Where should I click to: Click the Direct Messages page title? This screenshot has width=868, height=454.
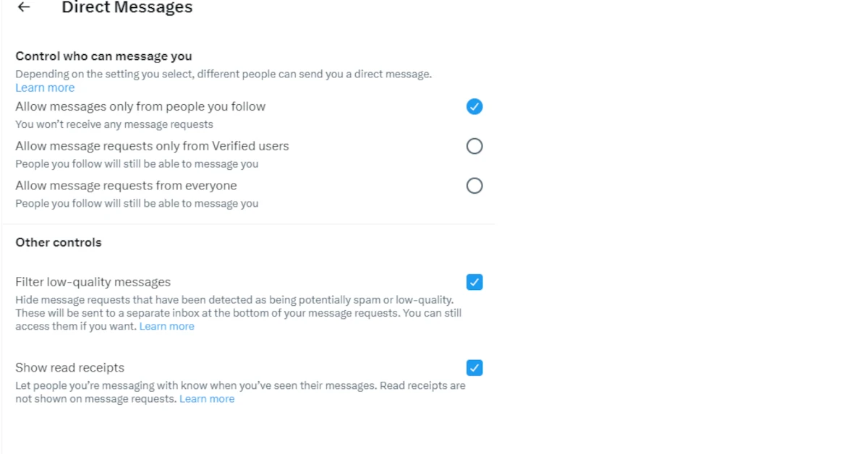pos(127,8)
